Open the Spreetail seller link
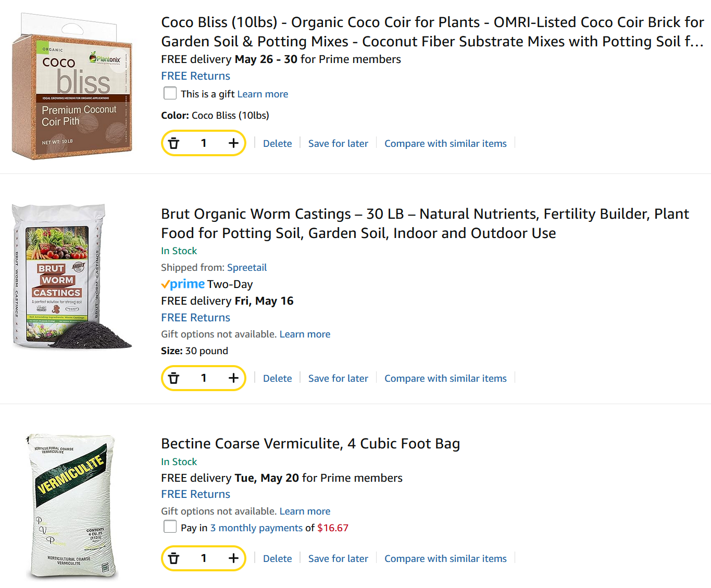This screenshot has height=588, width=711. 247,267
